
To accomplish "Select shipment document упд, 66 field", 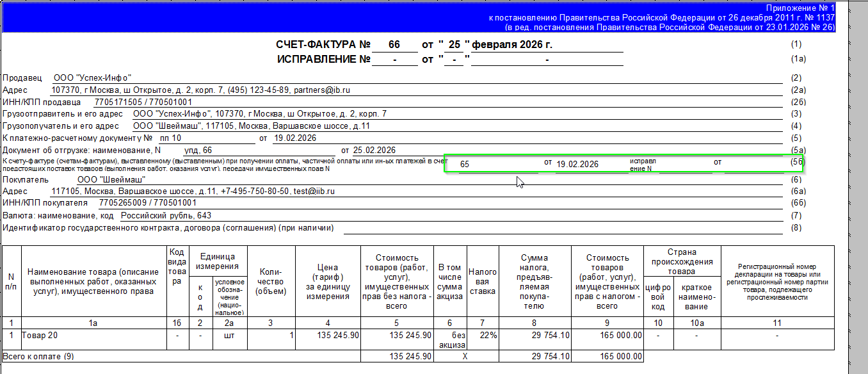I will (198, 150).
